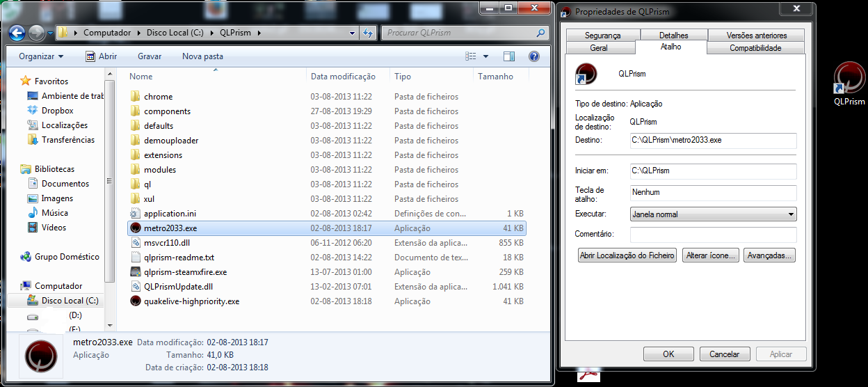Switch to the Compatibilidade tab
This screenshot has height=387, width=868.
[x=755, y=48]
